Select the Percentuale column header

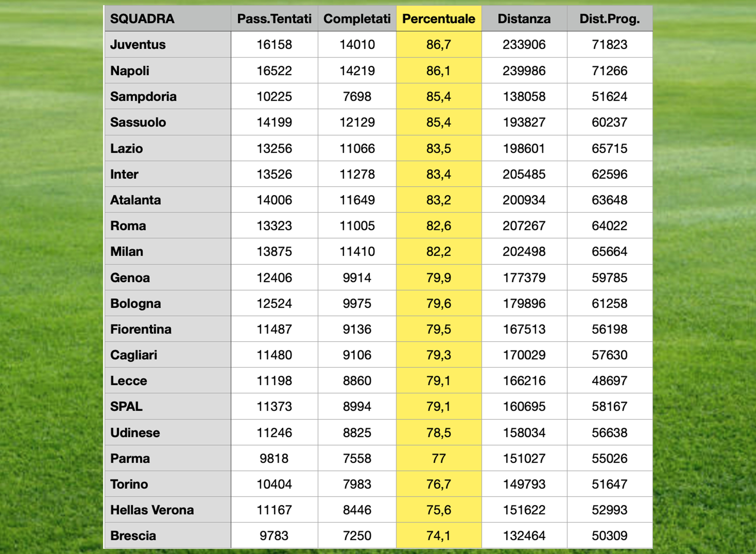[439, 18]
